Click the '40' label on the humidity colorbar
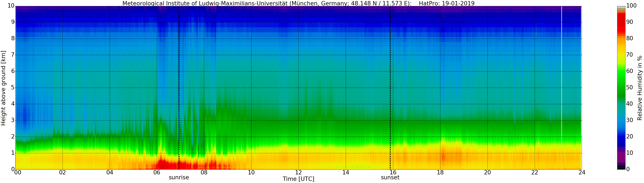 [x=629, y=104]
